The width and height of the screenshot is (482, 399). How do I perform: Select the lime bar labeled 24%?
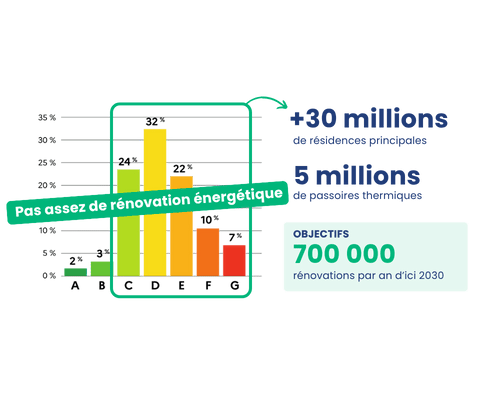pyautogui.click(x=129, y=223)
